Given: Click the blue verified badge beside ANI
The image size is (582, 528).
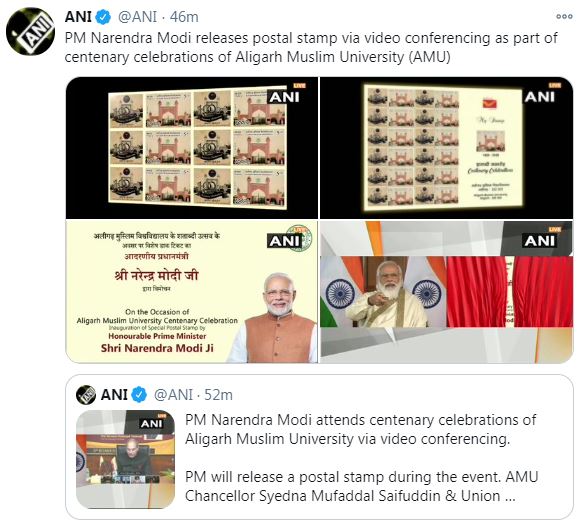Looking at the screenshot, I should point(104,17).
